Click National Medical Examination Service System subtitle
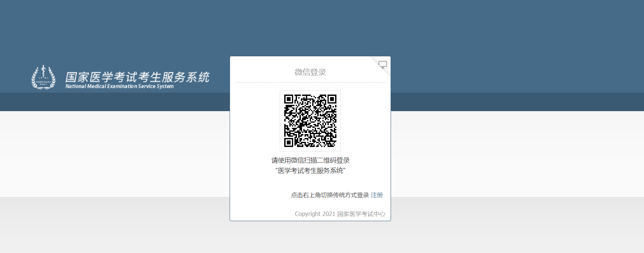The width and height of the screenshot is (644, 253). tap(119, 86)
